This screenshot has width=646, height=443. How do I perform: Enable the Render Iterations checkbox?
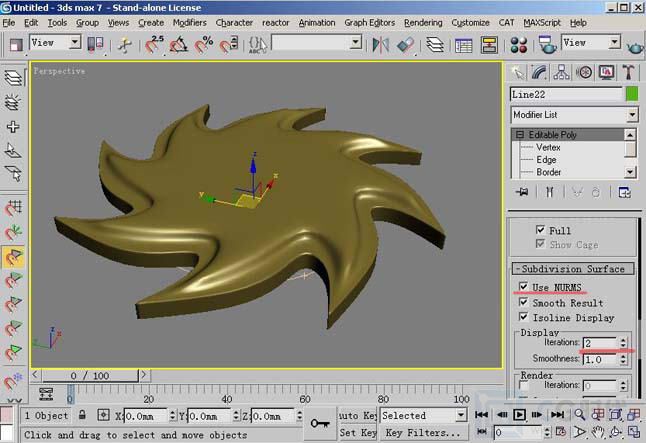[x=524, y=385]
